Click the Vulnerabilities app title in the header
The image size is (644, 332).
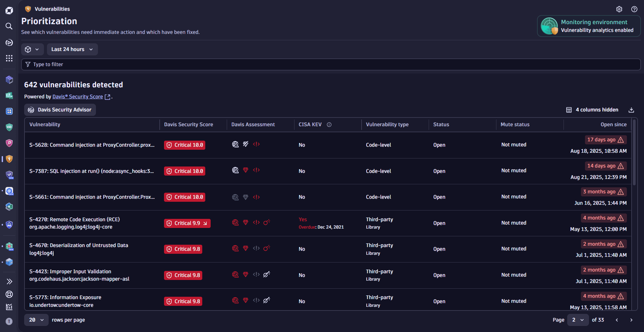point(52,9)
